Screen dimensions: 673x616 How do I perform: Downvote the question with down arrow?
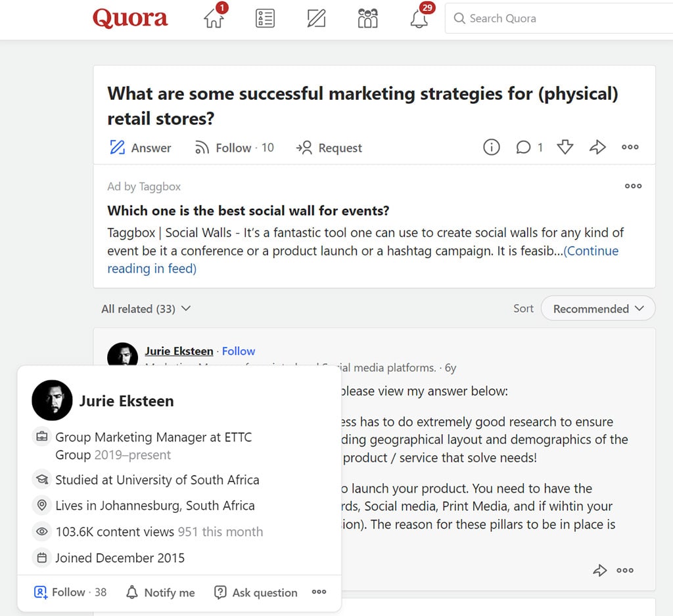point(565,148)
